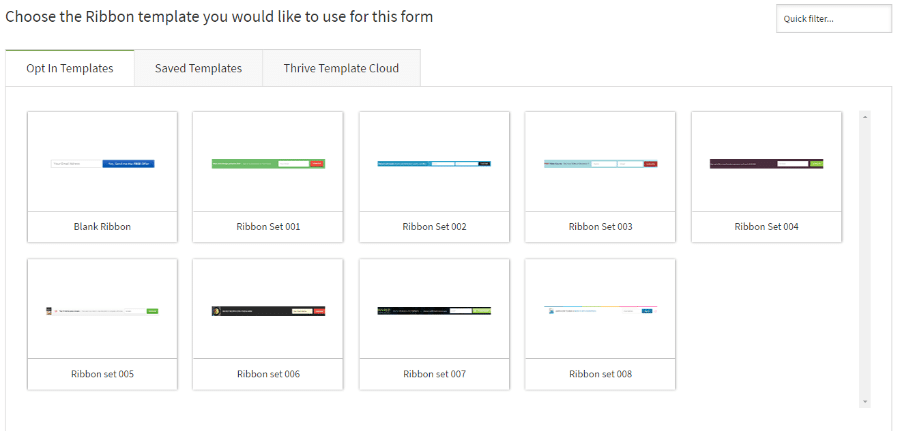Choose the dark purple Ribbon Set 004 preview

pyautogui.click(x=766, y=162)
